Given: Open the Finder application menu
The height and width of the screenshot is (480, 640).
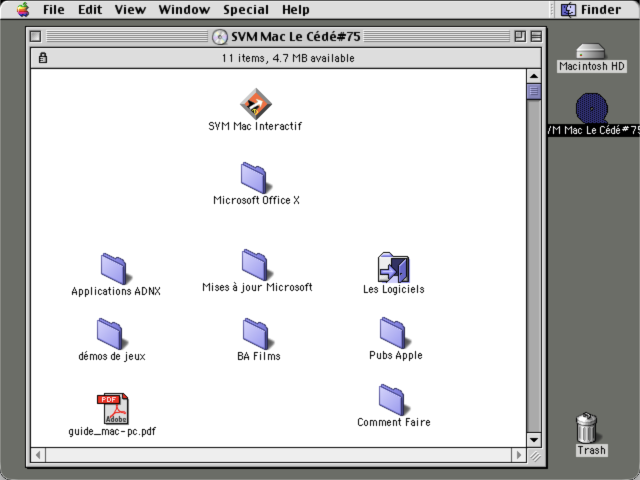Looking at the screenshot, I should tap(591, 9).
